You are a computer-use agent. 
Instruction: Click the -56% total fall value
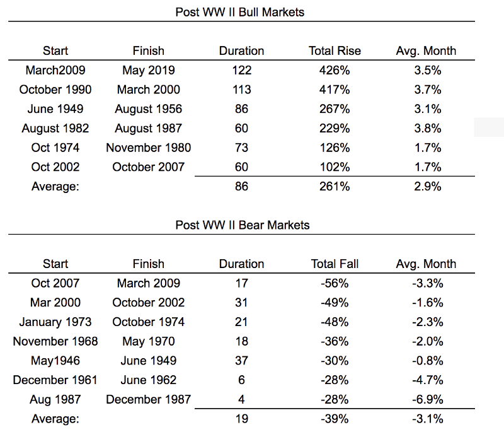(335, 283)
